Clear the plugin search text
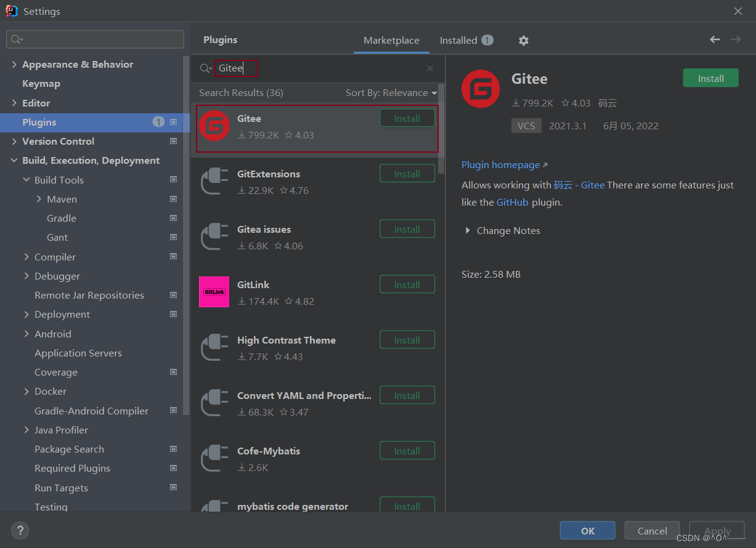This screenshot has height=548, width=756. [x=430, y=68]
